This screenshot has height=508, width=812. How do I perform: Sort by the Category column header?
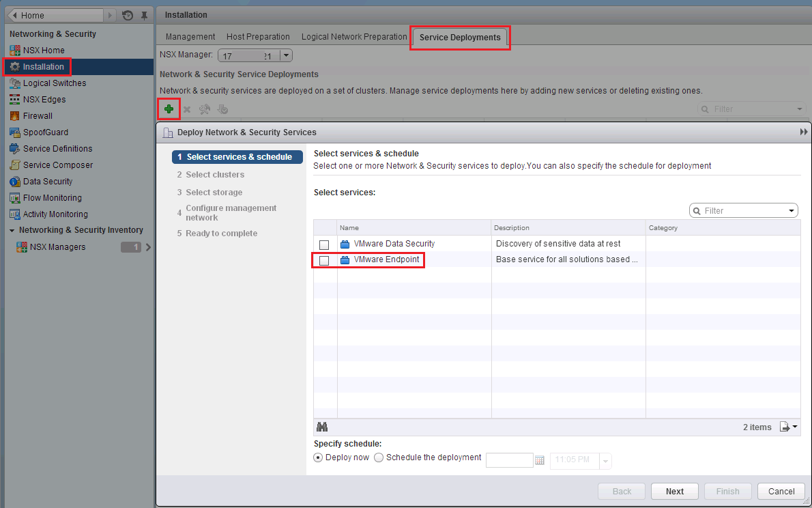pos(723,228)
